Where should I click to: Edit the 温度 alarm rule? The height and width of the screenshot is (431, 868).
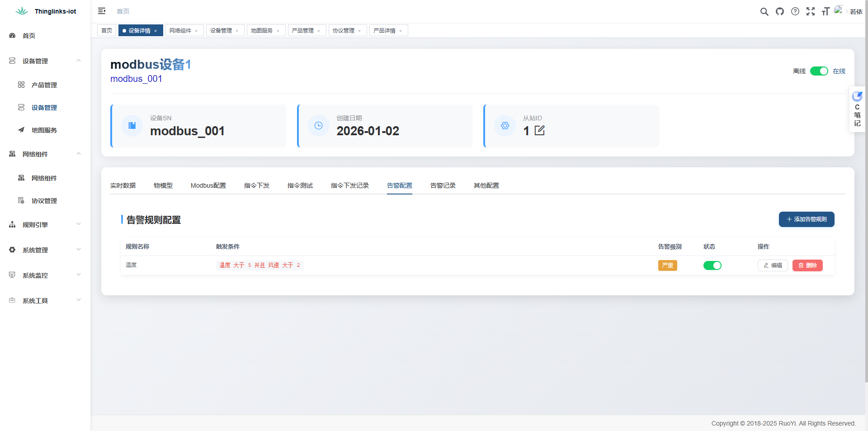tap(772, 265)
